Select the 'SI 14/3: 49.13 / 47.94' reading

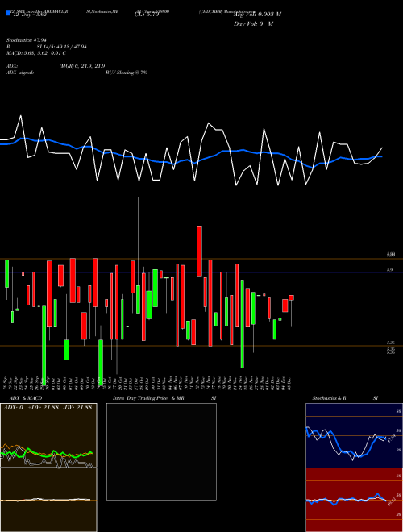coord(62,47)
